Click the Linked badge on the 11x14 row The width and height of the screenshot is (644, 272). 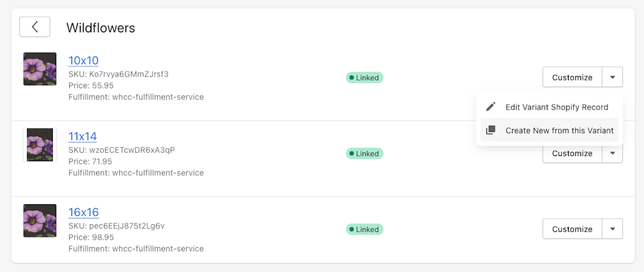click(365, 153)
